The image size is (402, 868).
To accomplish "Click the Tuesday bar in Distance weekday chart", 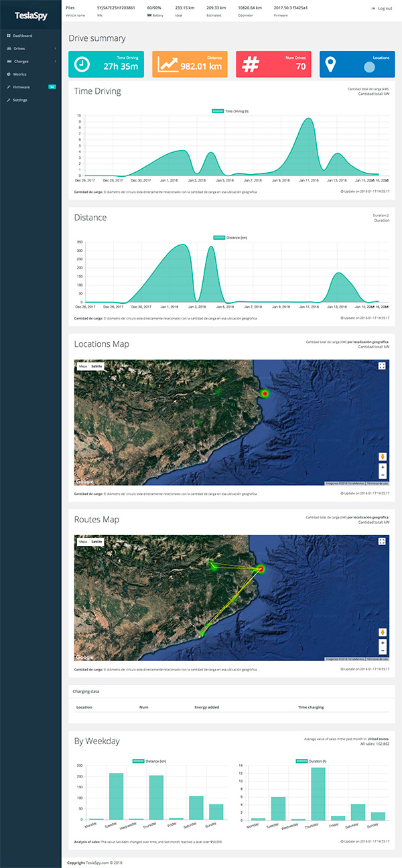I will [x=117, y=796].
